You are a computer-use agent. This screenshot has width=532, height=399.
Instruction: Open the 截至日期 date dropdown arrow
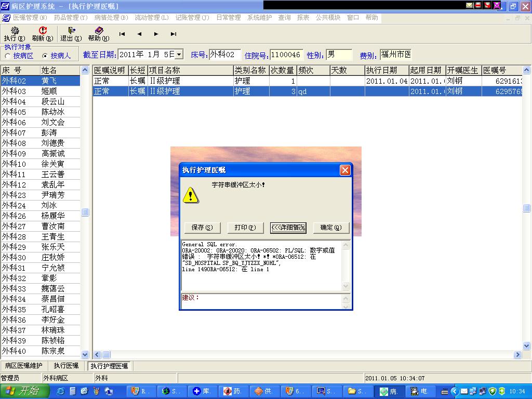pyautogui.click(x=179, y=55)
